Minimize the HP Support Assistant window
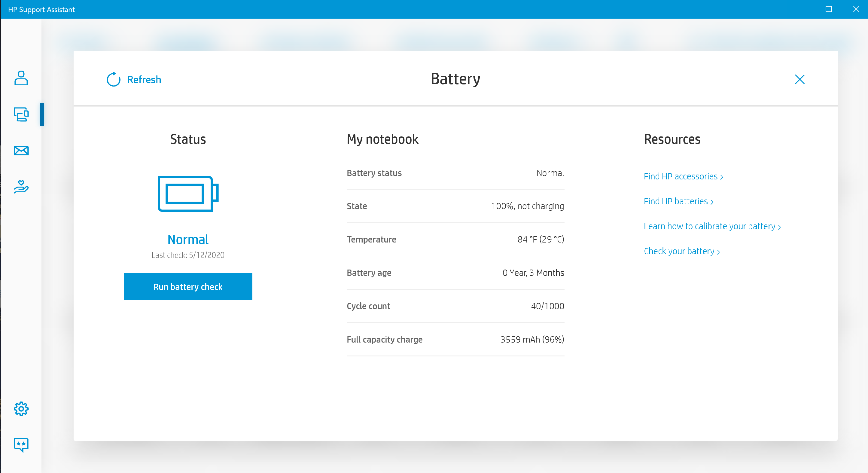 click(x=801, y=9)
